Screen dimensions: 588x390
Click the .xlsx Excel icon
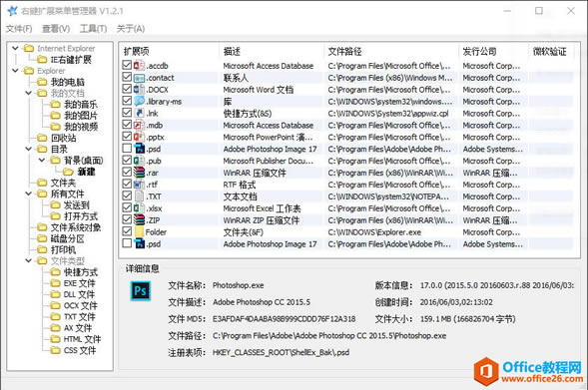tap(139, 208)
